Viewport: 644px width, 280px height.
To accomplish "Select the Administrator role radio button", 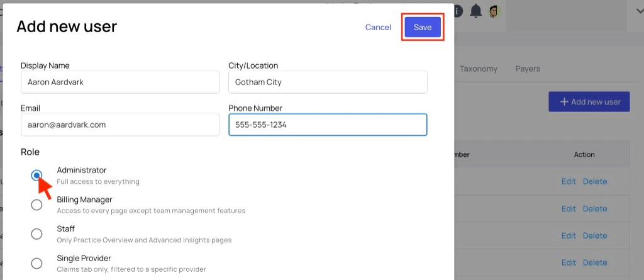I will 36,176.
